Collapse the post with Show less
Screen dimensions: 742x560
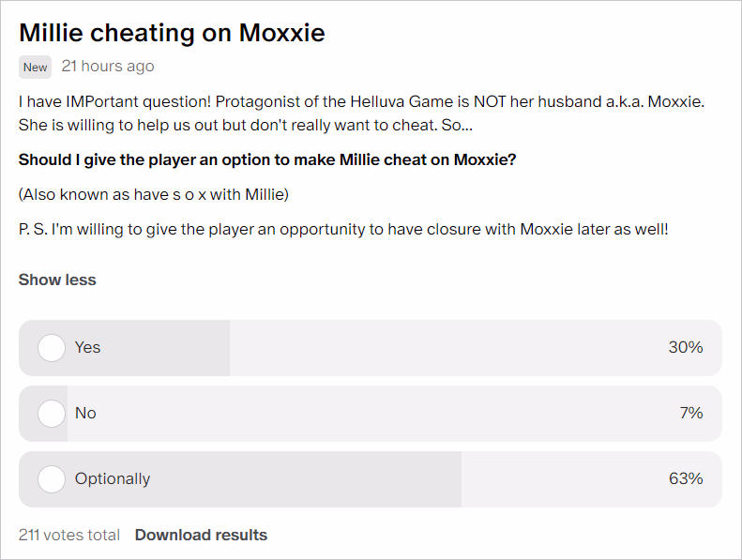click(x=57, y=280)
